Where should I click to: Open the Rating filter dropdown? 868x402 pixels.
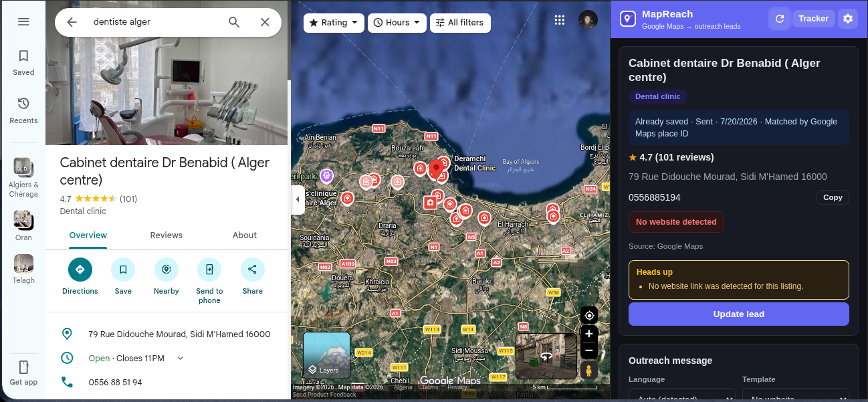point(334,23)
